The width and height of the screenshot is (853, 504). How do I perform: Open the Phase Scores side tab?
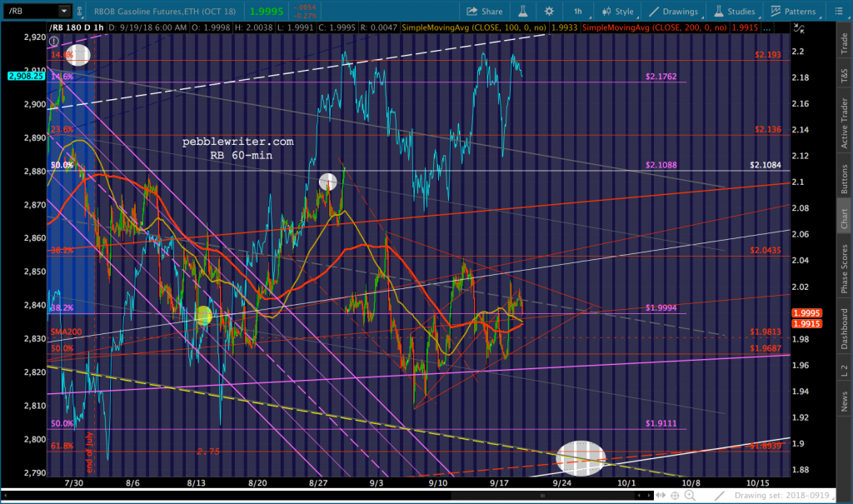click(845, 268)
